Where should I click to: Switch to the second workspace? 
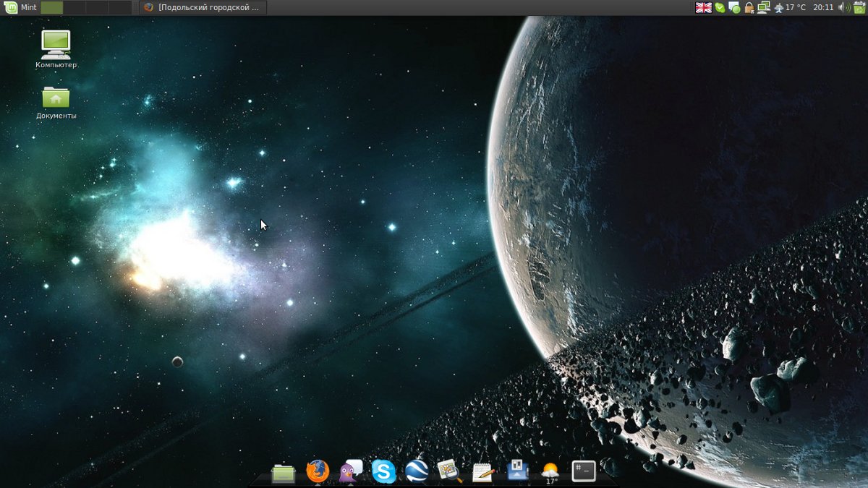pos(75,8)
